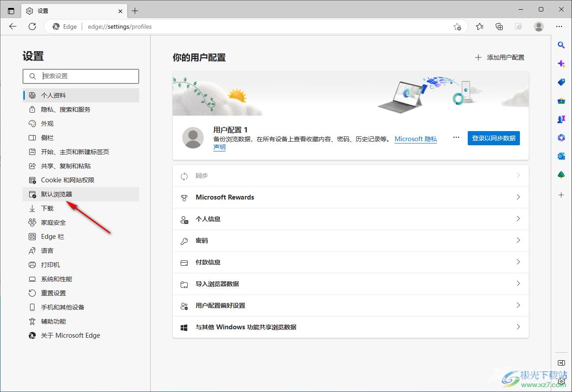Click the 用户配置 1 avatar picture

[193, 138]
